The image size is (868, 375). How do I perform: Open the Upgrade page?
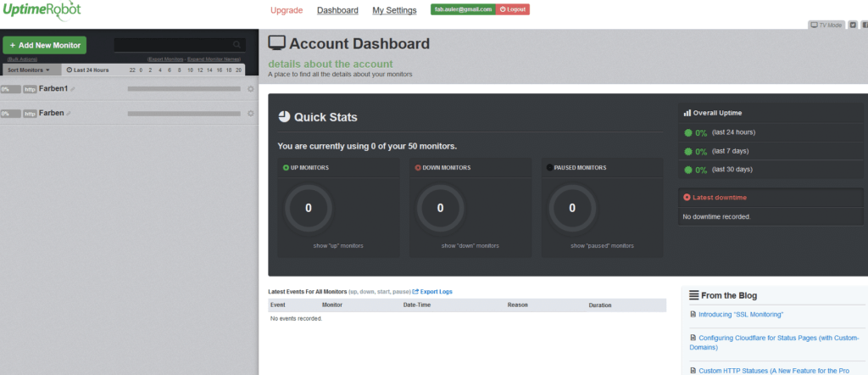tap(287, 10)
